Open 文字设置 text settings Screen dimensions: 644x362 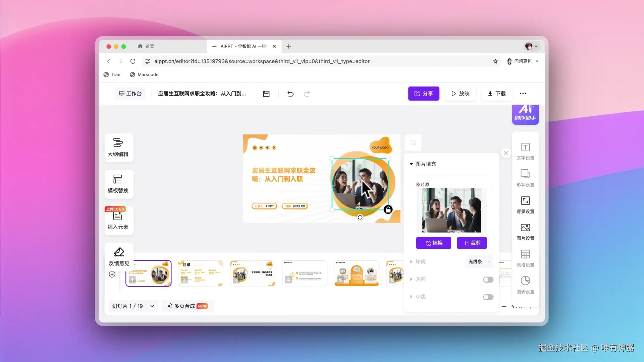coord(525,151)
